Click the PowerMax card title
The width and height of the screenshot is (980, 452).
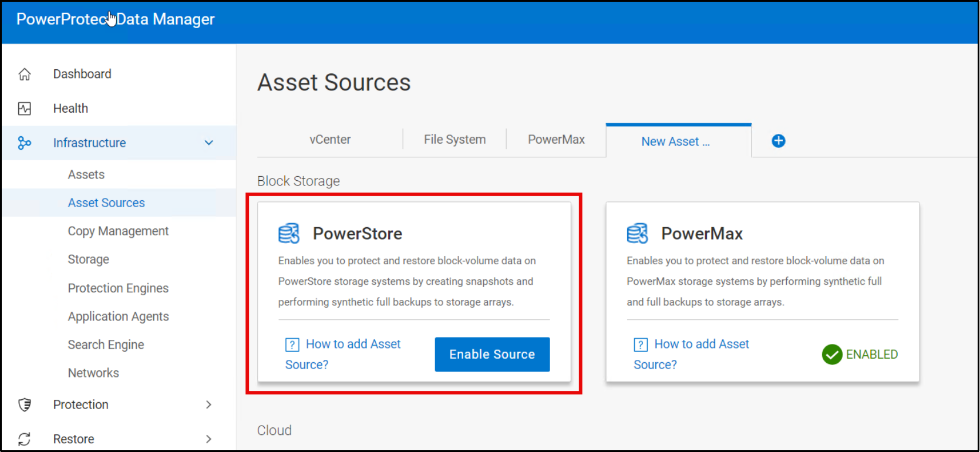click(702, 234)
